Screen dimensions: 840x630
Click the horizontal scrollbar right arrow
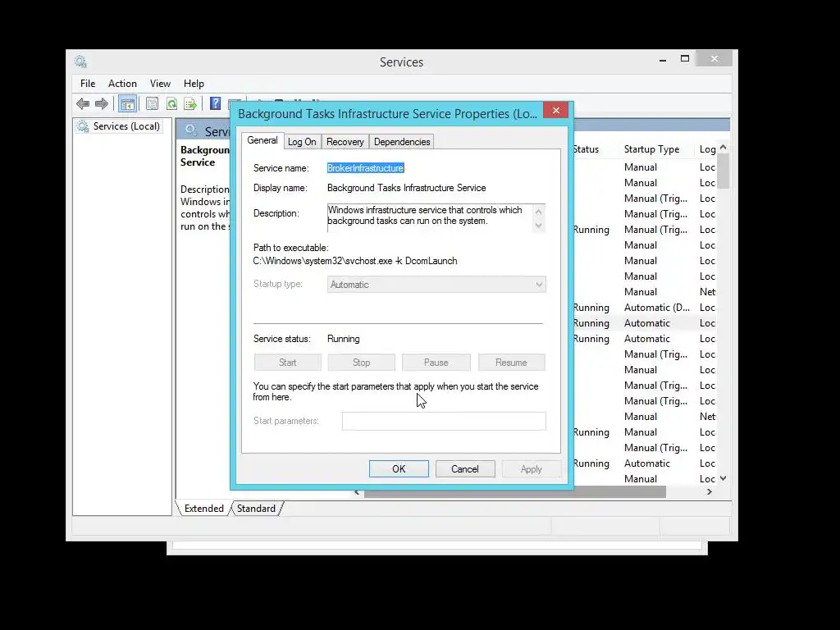click(710, 492)
